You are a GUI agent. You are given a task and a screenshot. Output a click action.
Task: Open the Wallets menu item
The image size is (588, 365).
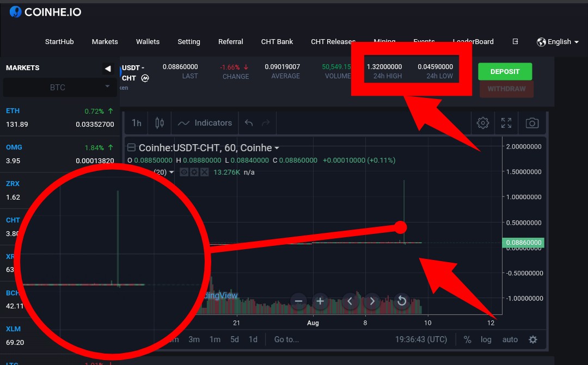click(x=148, y=41)
